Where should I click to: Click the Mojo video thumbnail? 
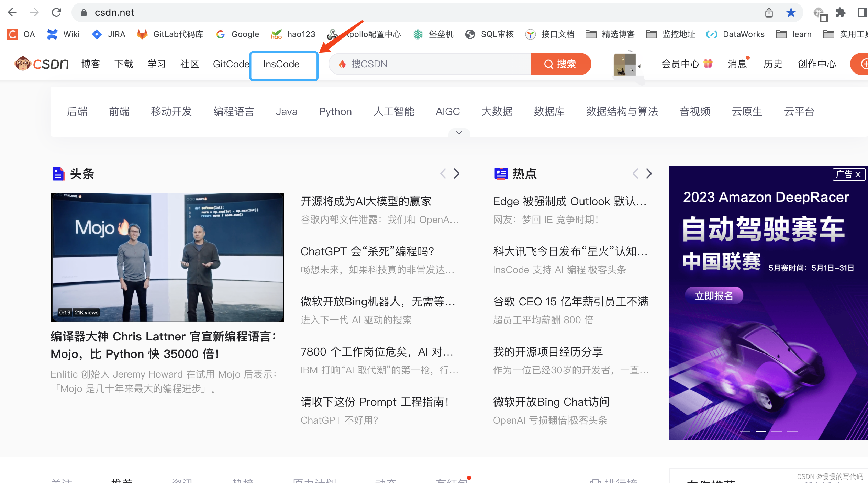coord(167,257)
